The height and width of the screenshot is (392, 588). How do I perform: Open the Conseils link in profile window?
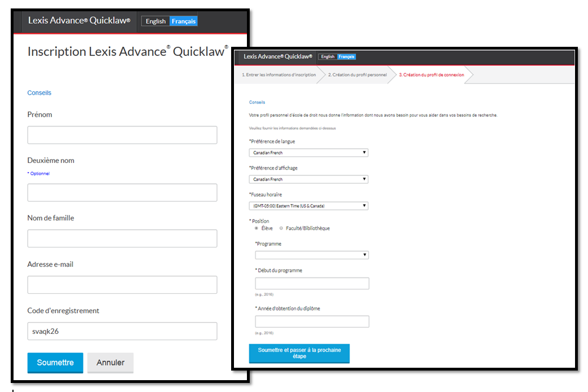pyautogui.click(x=257, y=102)
